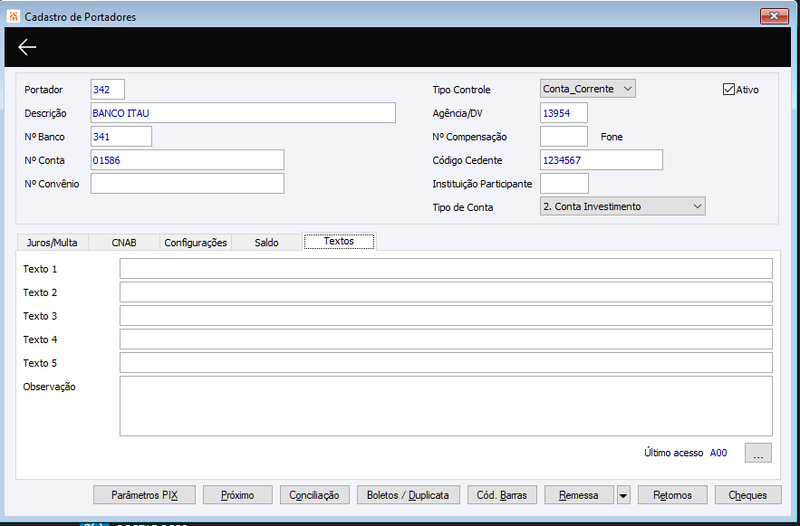The image size is (800, 526).
Task: Focus the empty Nº Convênio field
Action: [x=187, y=183]
